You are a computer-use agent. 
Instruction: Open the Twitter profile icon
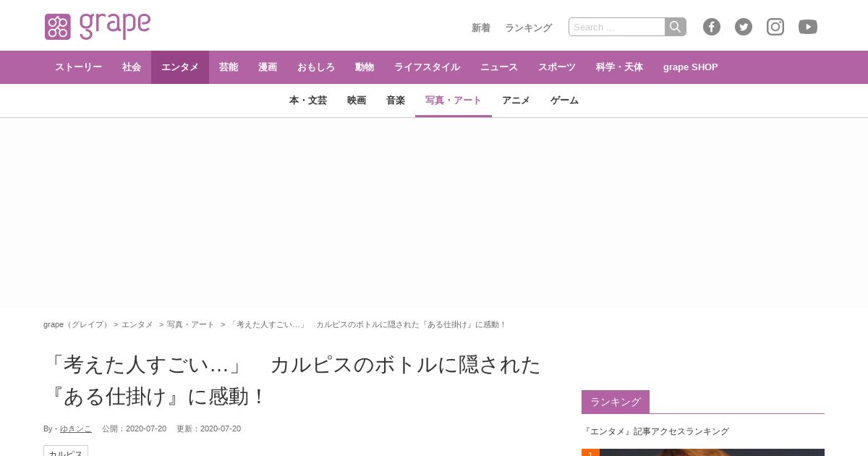click(744, 27)
